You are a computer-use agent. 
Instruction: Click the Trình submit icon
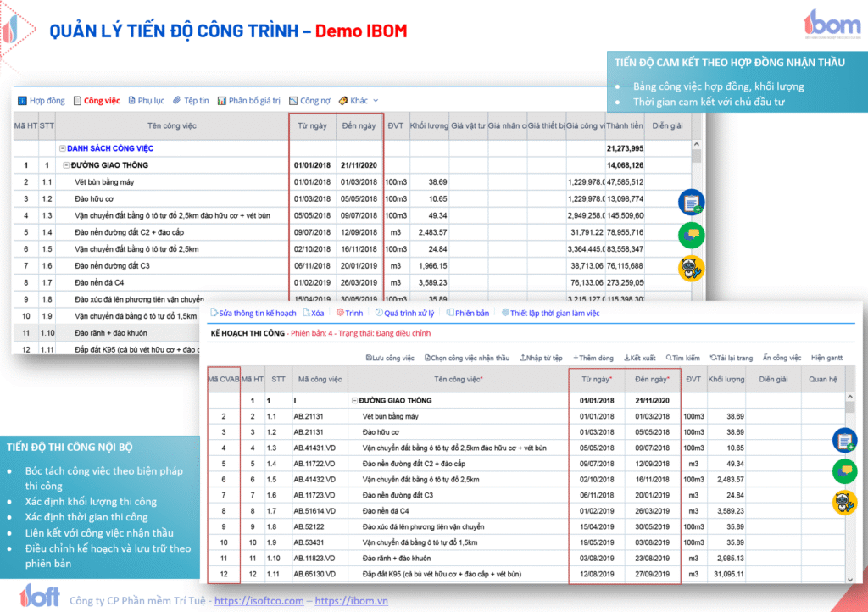click(x=338, y=314)
